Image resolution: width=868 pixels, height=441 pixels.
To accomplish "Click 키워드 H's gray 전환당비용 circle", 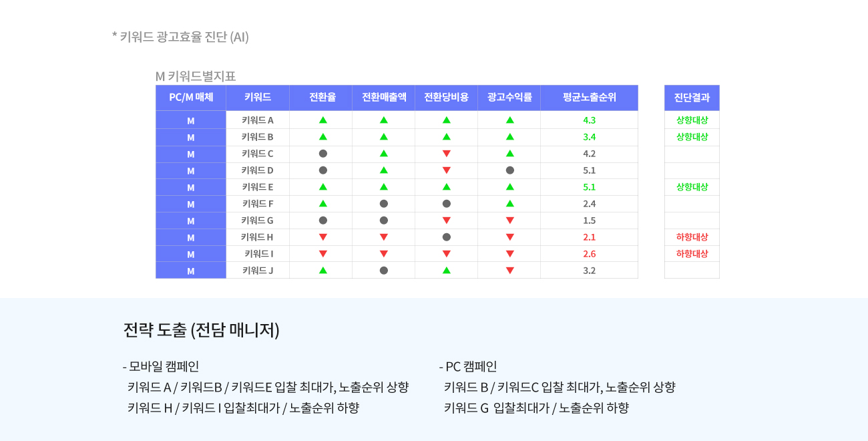I will (447, 237).
